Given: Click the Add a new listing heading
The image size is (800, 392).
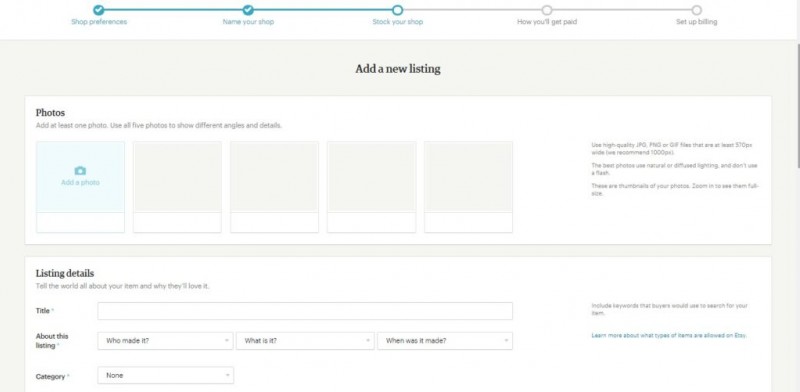Looking at the screenshot, I should (398, 69).
